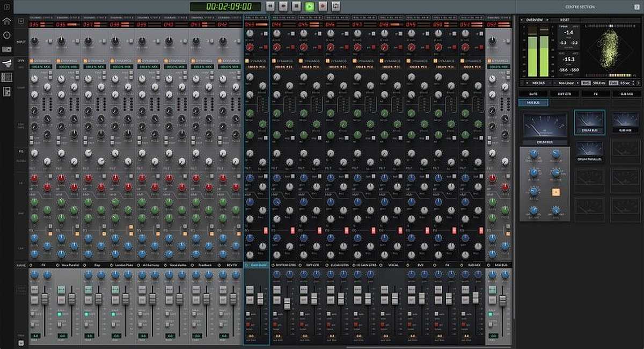Image resolution: width=644 pixels, height=349 pixels.
Task: Click channel number 048 display
Action: point(385,24)
